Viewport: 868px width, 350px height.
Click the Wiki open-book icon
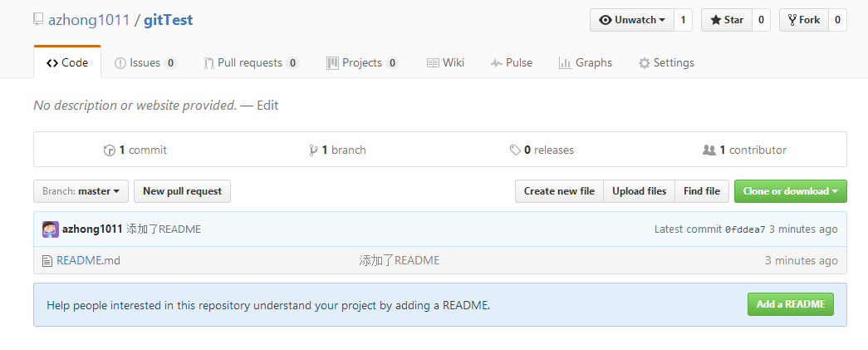pos(433,63)
